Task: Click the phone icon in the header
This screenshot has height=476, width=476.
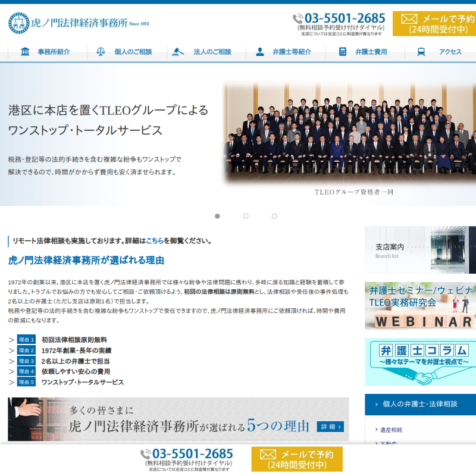Action: click(298, 18)
